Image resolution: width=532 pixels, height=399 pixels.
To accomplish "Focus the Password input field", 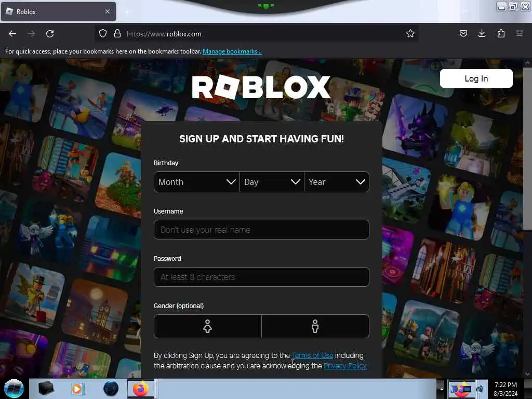I will pyautogui.click(x=261, y=277).
